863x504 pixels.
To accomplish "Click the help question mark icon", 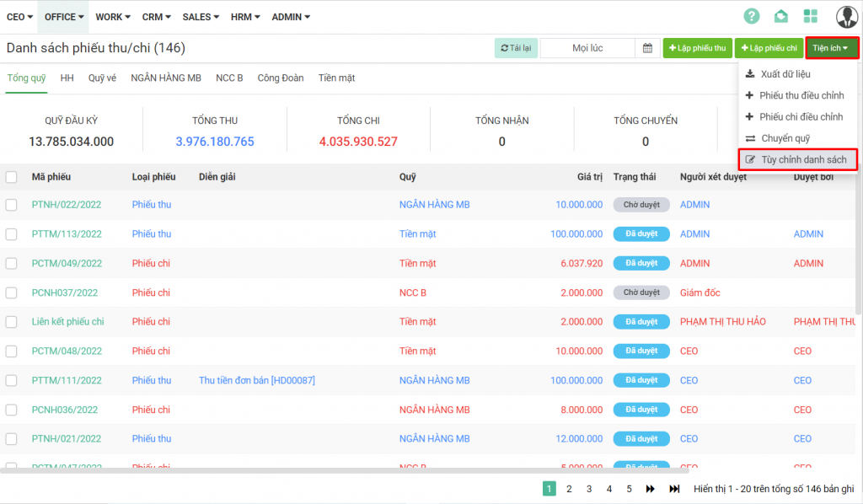I will [x=752, y=16].
